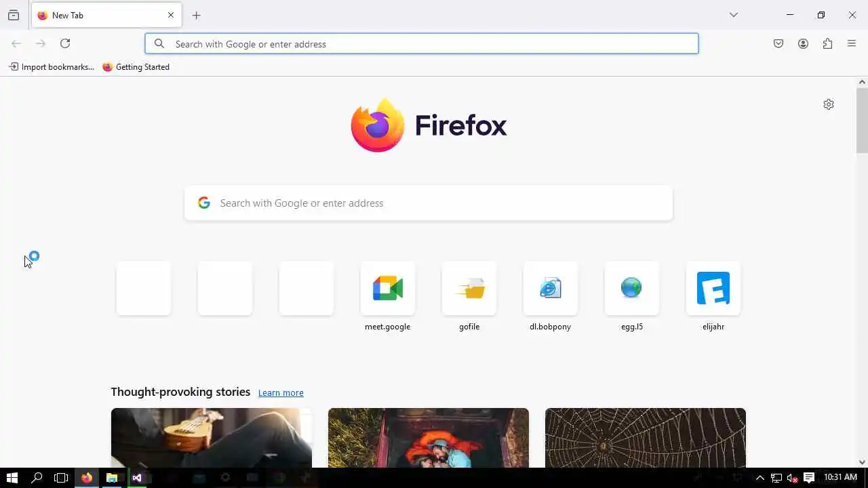Click the egg.l5 label text
The width and height of the screenshot is (868, 488).
632,327
